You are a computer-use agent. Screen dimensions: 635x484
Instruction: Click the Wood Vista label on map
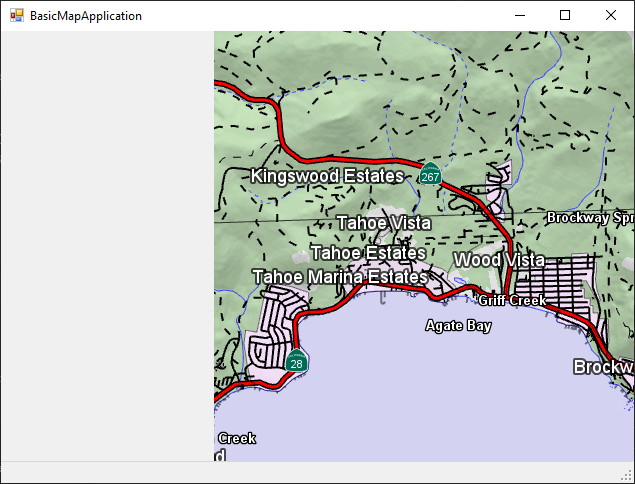coord(498,260)
